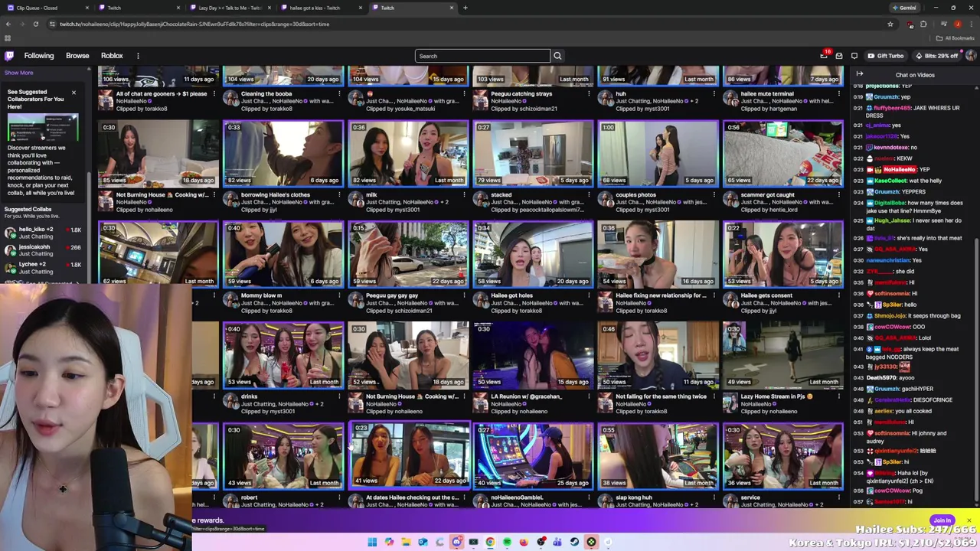The image size is (980, 551).
Task: Click Show More in sidebar
Action: click(18, 73)
